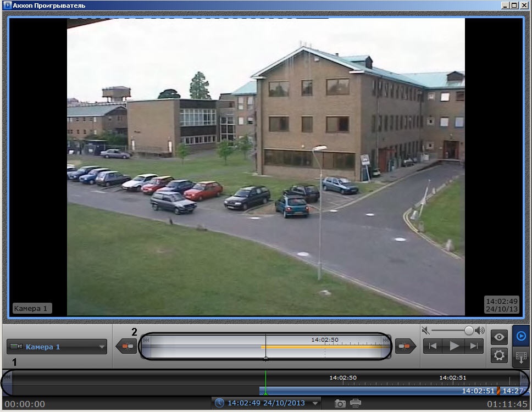The width and height of the screenshot is (532, 412).
Task: Step to the previous frame
Action: click(x=434, y=346)
